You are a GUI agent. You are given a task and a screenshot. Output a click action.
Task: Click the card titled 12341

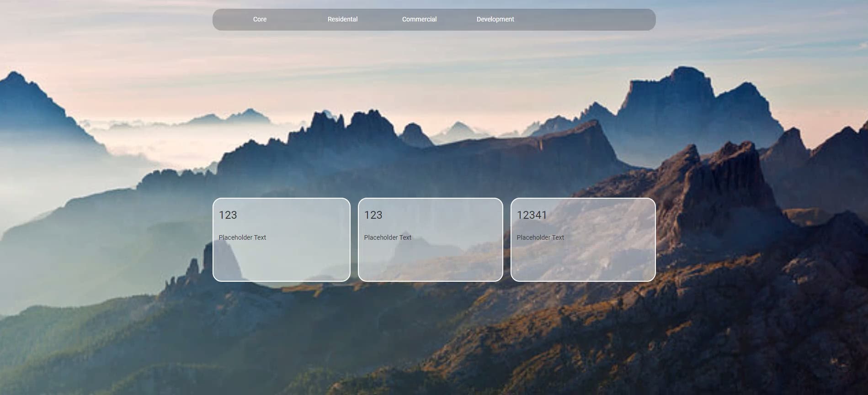[583, 240]
